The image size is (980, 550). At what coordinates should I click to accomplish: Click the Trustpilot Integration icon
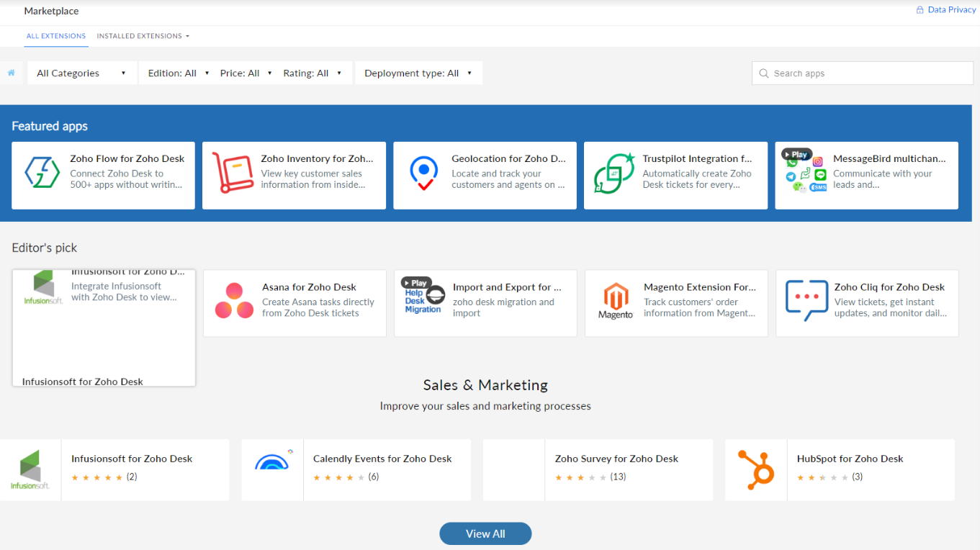click(614, 173)
